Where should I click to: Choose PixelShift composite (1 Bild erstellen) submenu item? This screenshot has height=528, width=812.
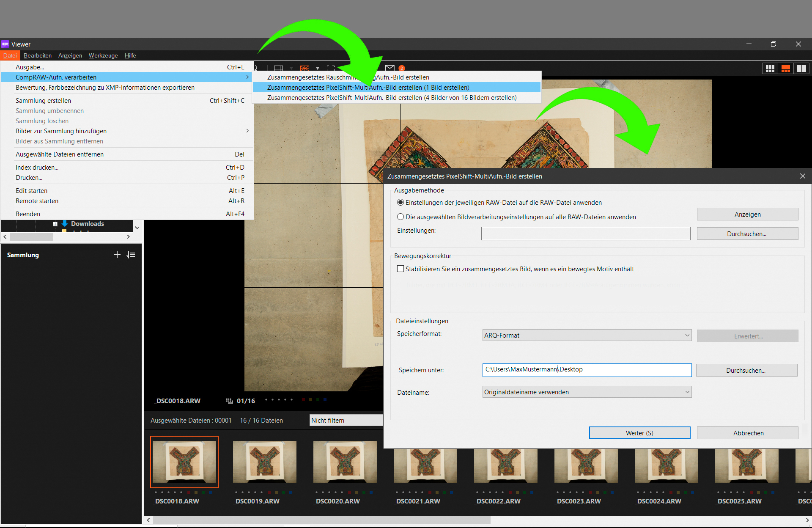click(x=397, y=87)
